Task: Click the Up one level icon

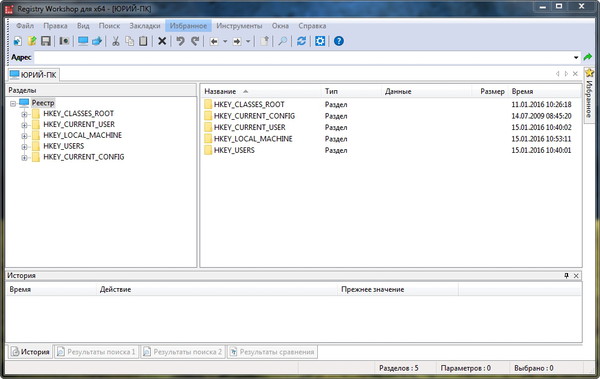Action: pos(264,41)
